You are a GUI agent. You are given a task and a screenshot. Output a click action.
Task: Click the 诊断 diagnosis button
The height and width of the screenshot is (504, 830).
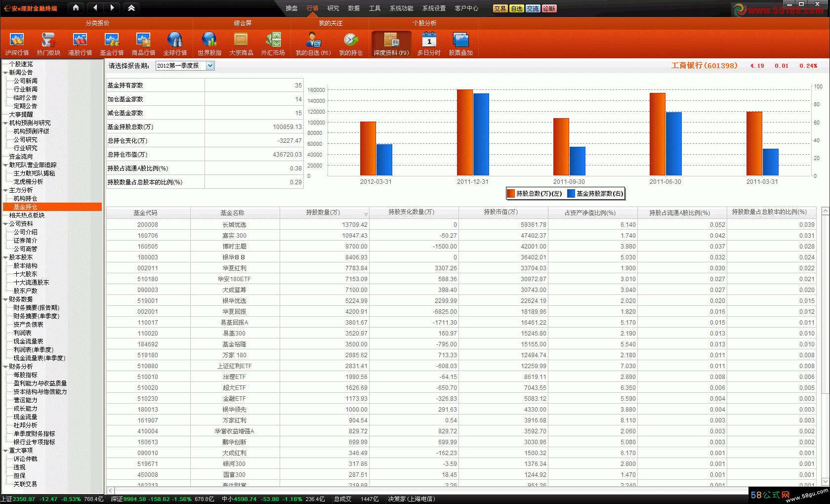(x=549, y=8)
